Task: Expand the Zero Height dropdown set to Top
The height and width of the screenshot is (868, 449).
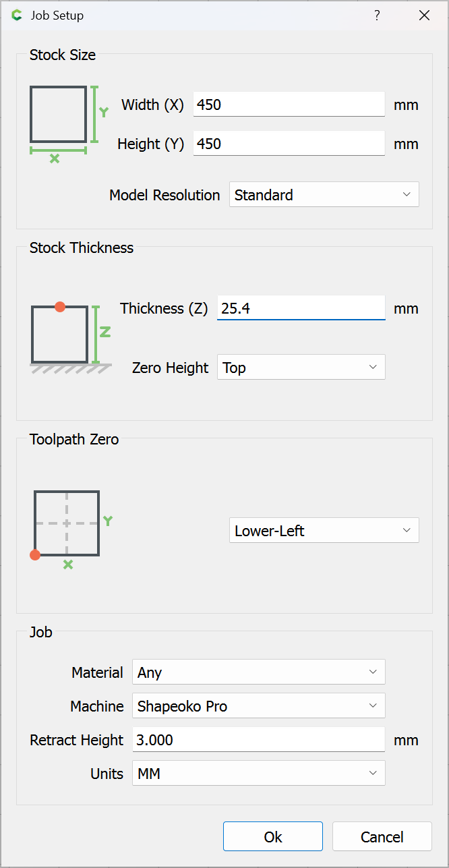Action: pos(301,368)
